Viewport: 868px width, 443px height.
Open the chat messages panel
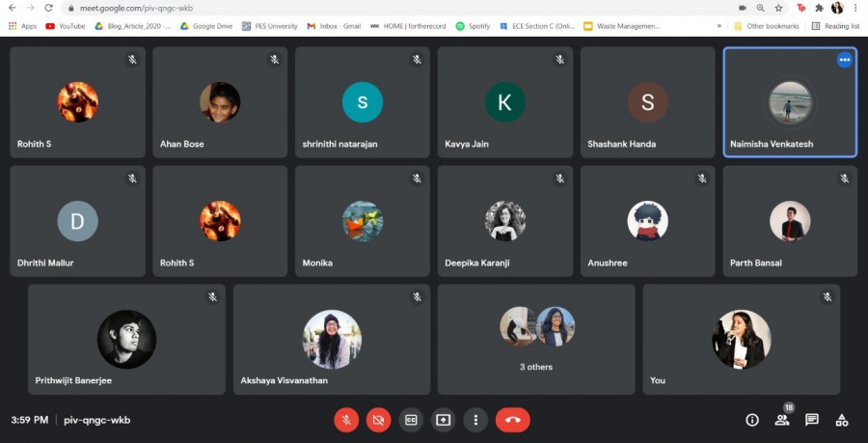click(812, 420)
